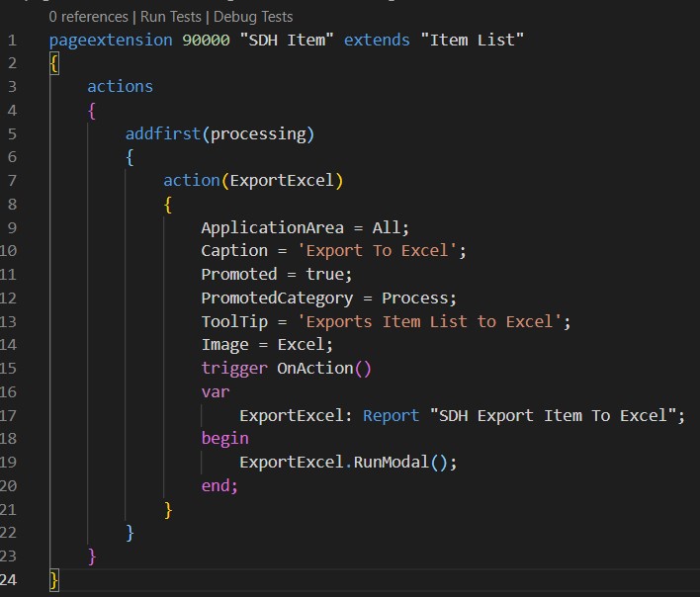700x597 pixels.
Task: Click 'processing' inside addfirst parentheses
Action: pyautogui.click(x=258, y=134)
